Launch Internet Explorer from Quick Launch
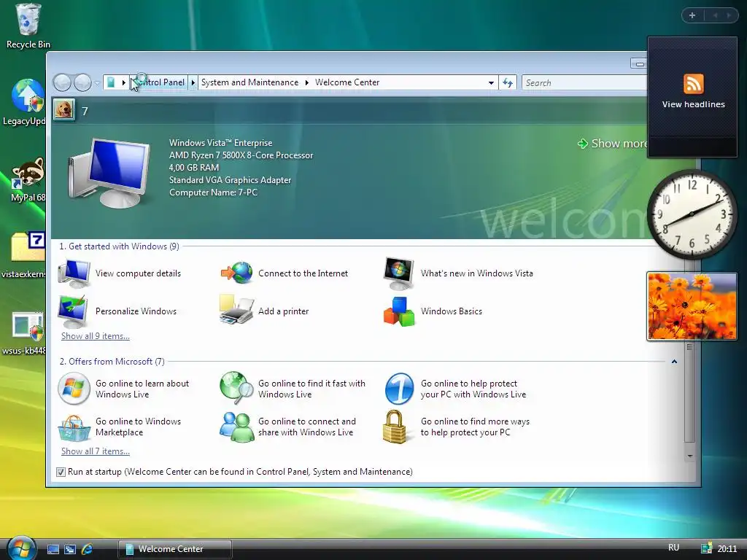Viewport: 747px width, 560px height. click(87, 549)
